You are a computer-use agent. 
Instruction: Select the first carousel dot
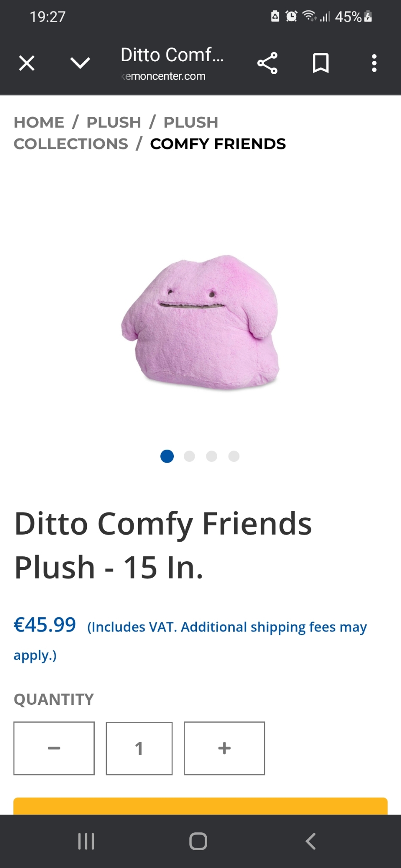[167, 456]
